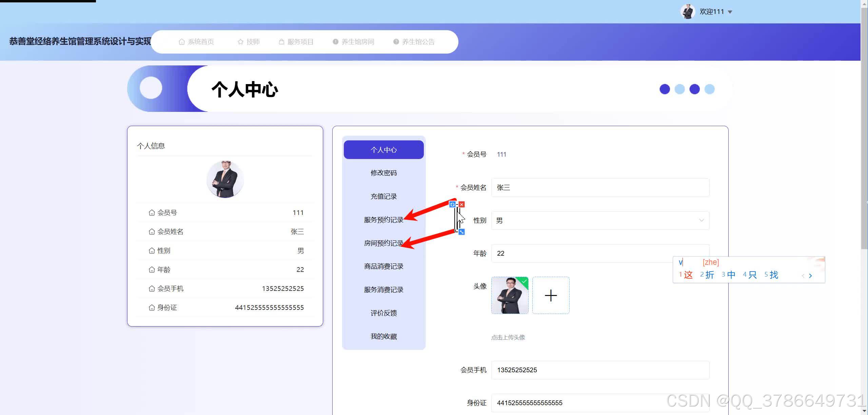The height and width of the screenshot is (415, 868).
Task: Click the 点击上传头像 link
Action: (508, 337)
